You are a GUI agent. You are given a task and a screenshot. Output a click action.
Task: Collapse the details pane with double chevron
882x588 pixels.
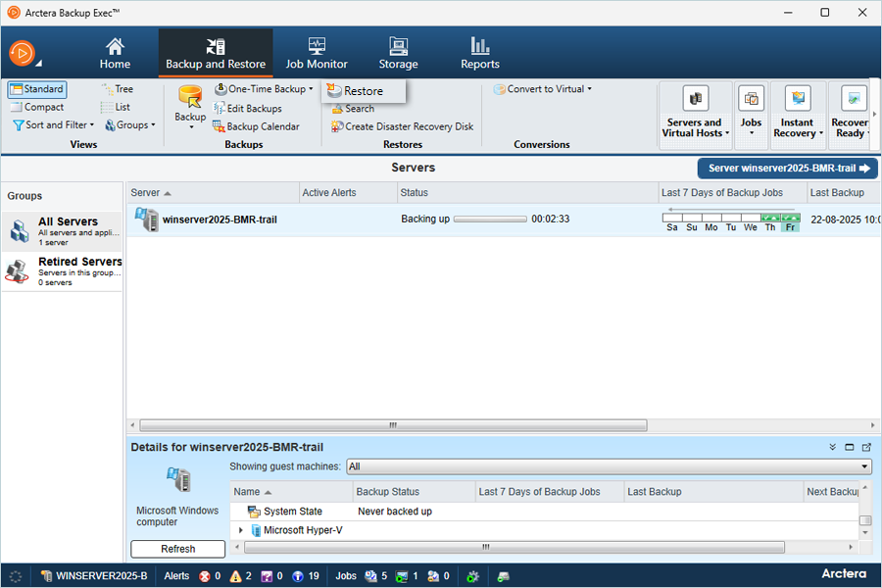point(832,447)
